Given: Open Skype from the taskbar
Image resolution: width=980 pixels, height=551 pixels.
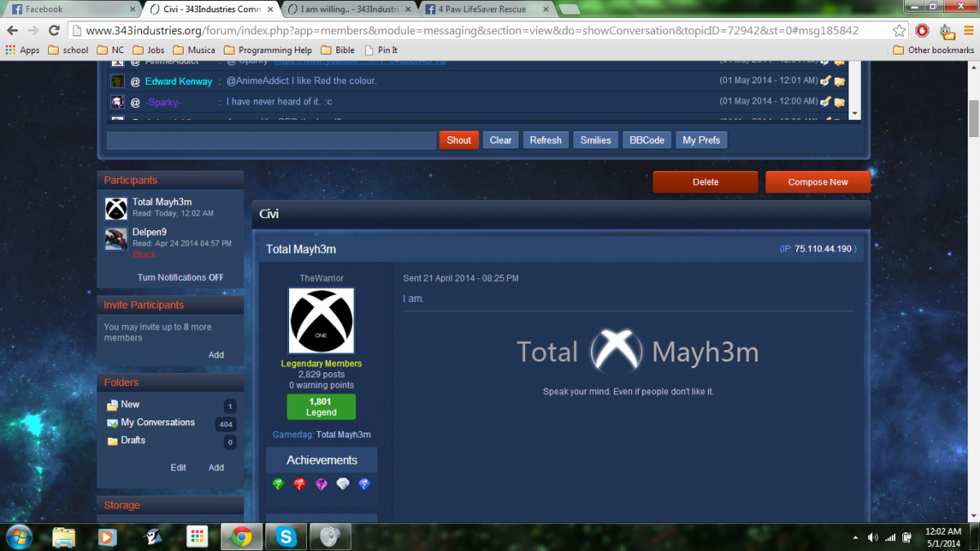Looking at the screenshot, I should click(286, 536).
